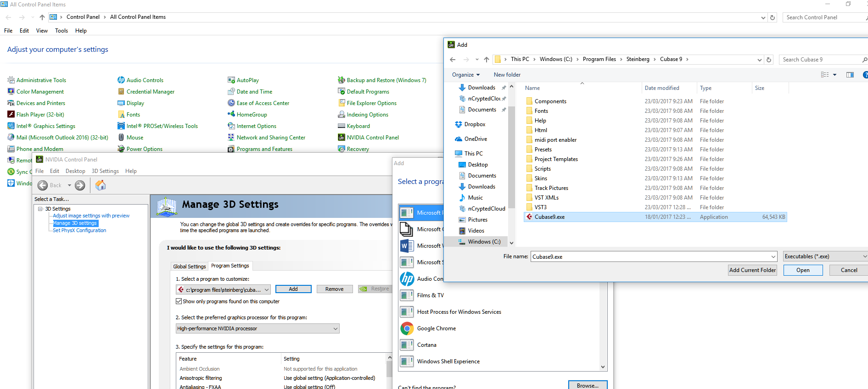The height and width of the screenshot is (389, 868).
Task: Open Adjust image settings with preview link
Action: point(91,216)
